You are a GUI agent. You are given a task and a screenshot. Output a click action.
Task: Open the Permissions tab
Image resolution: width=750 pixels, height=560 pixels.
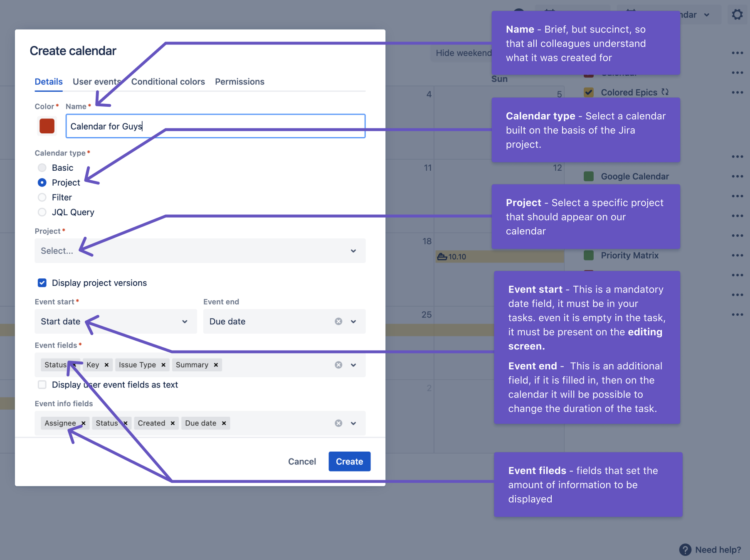(x=239, y=82)
